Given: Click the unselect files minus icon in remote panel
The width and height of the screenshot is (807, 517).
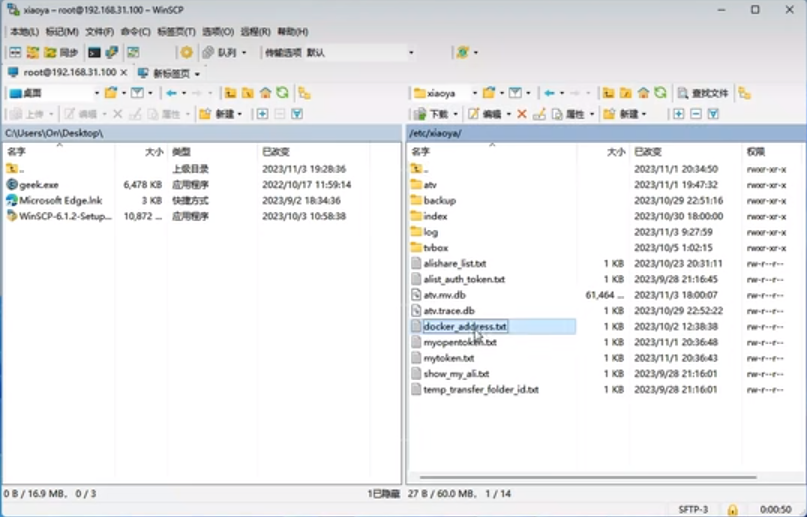Looking at the screenshot, I should [696, 114].
